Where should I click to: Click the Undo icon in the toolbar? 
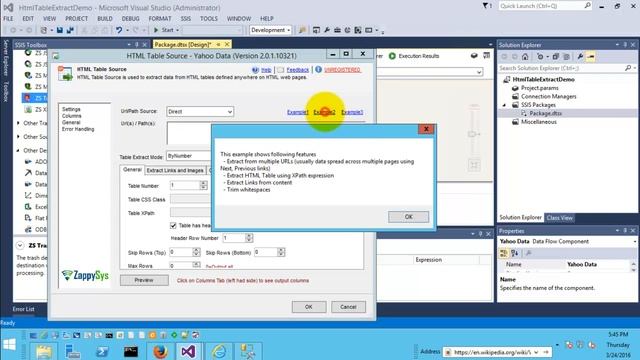point(119,30)
